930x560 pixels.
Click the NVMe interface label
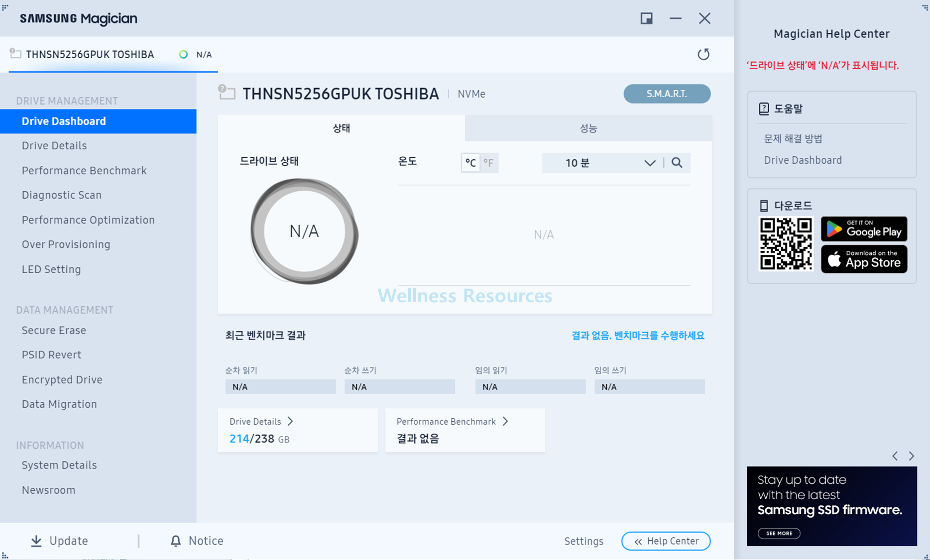click(x=471, y=94)
